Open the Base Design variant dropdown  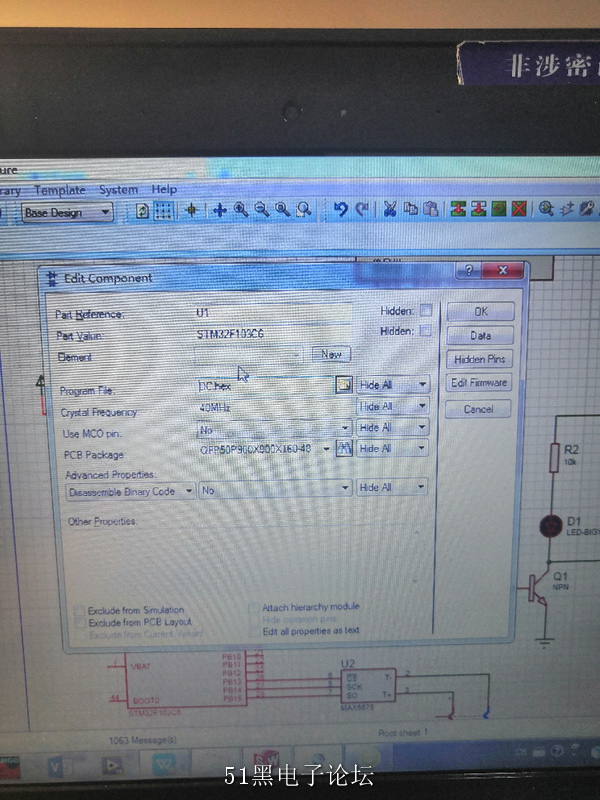(67, 212)
